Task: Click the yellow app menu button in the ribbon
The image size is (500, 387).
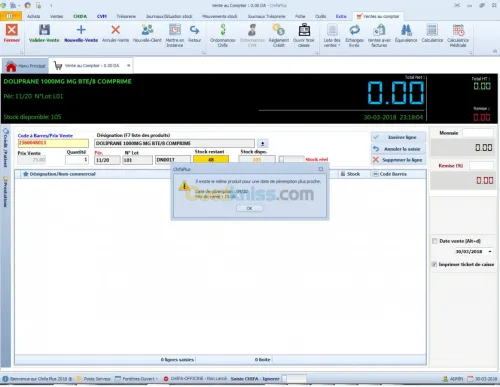Action: coord(11,16)
